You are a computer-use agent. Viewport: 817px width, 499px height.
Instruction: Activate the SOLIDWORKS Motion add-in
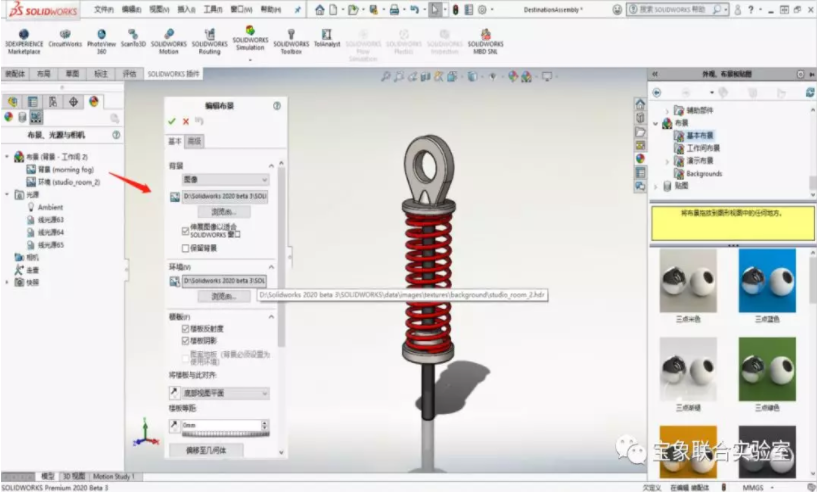(x=169, y=42)
